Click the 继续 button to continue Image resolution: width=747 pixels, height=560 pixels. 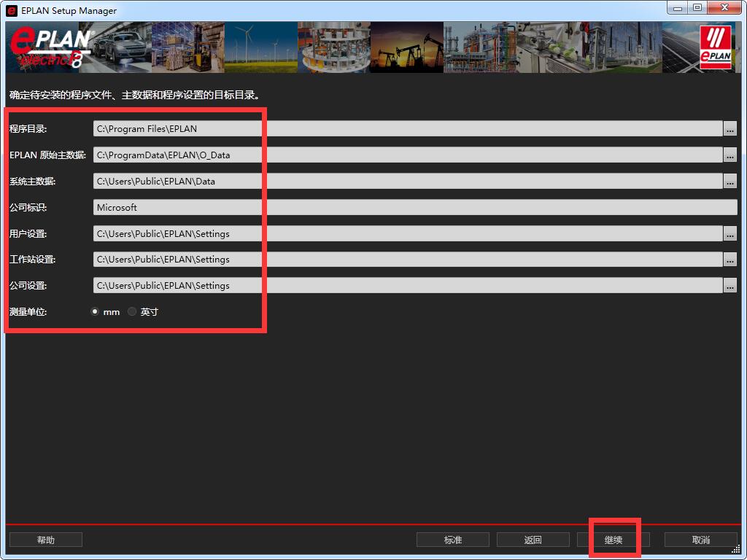613,540
